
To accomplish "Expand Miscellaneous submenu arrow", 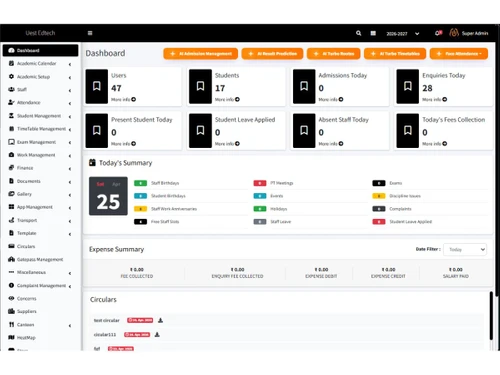I will (x=70, y=273).
